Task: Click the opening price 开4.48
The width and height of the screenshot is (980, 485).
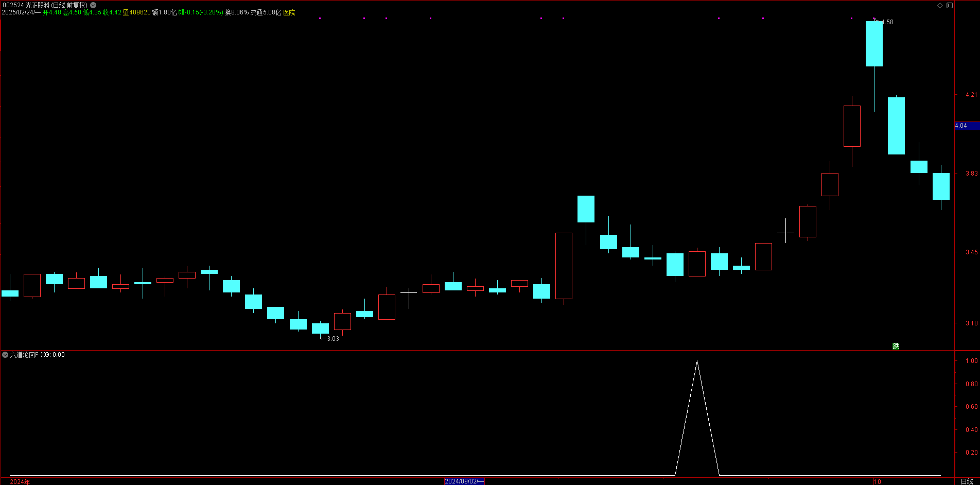Action: click(51, 12)
